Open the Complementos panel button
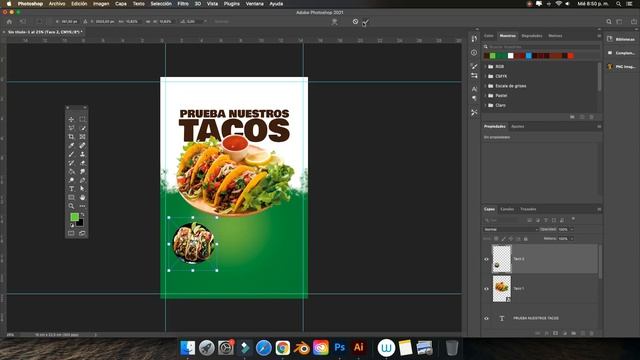Image resolution: width=640 pixels, height=360 pixels. (621, 53)
